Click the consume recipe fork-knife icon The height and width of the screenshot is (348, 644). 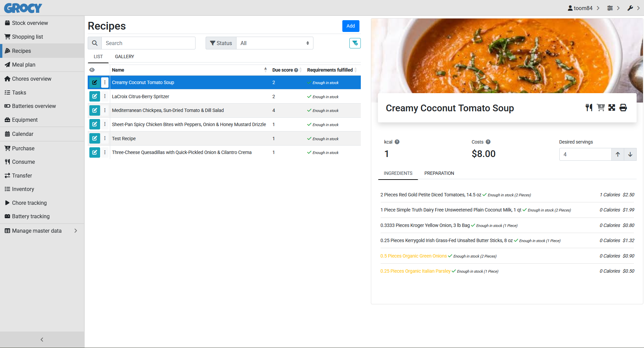pyautogui.click(x=589, y=108)
